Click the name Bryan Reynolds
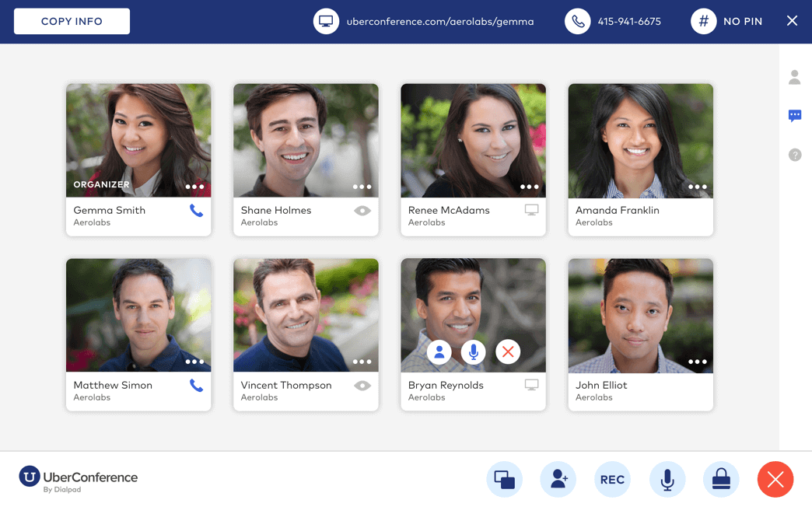Image resolution: width=812 pixels, height=507 pixels. [446, 385]
